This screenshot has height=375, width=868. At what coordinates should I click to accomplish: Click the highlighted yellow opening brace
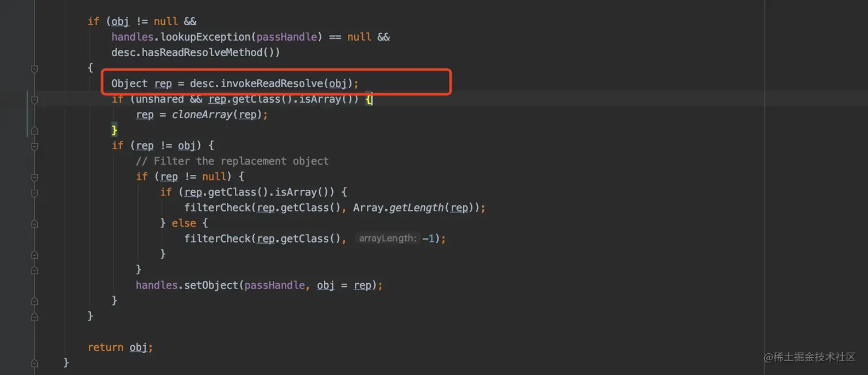pyautogui.click(x=369, y=99)
